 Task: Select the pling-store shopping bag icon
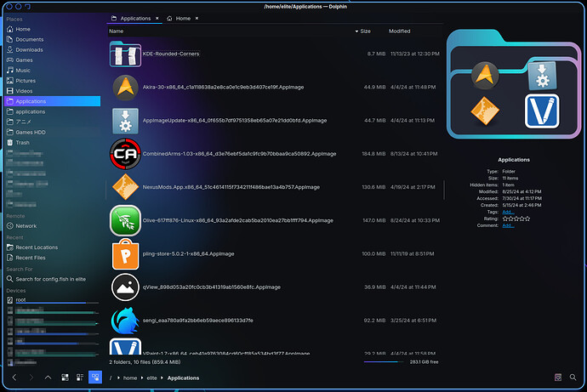click(125, 253)
